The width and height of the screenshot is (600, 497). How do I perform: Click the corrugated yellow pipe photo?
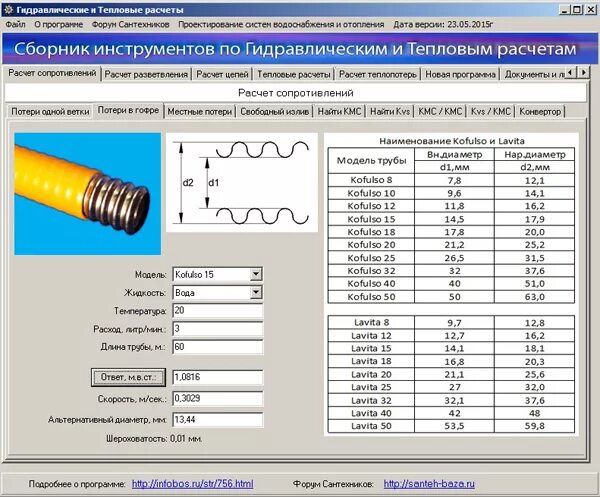[88, 194]
